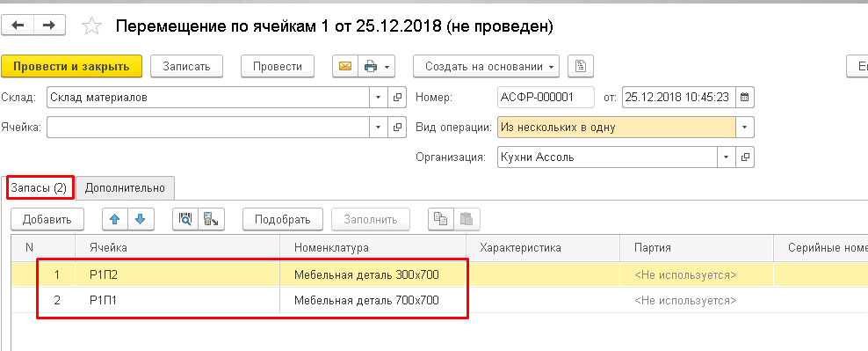868x351 pixels.
Task: Move row down with blue arrow
Action: [x=141, y=219]
